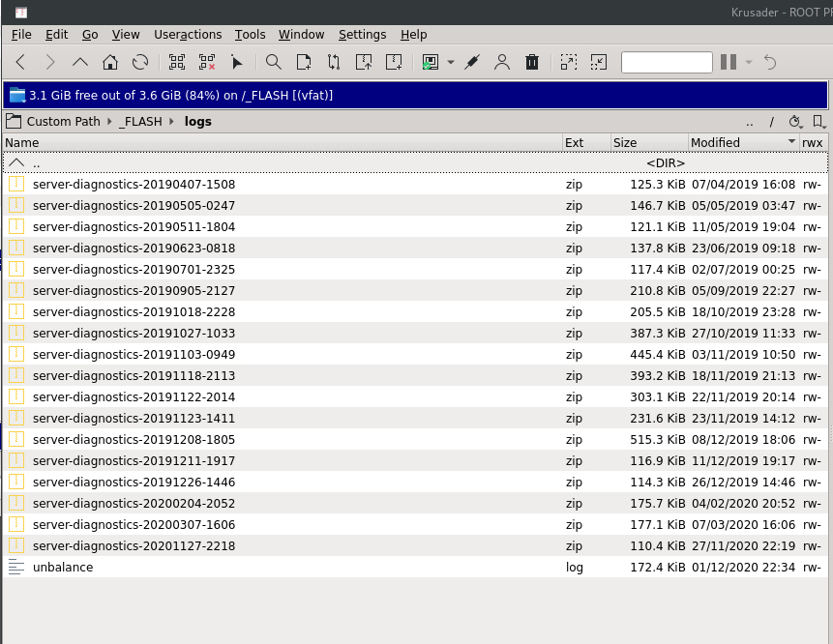
Task: Navigate to _FLASH in the breadcrumb path
Action: coord(141,122)
